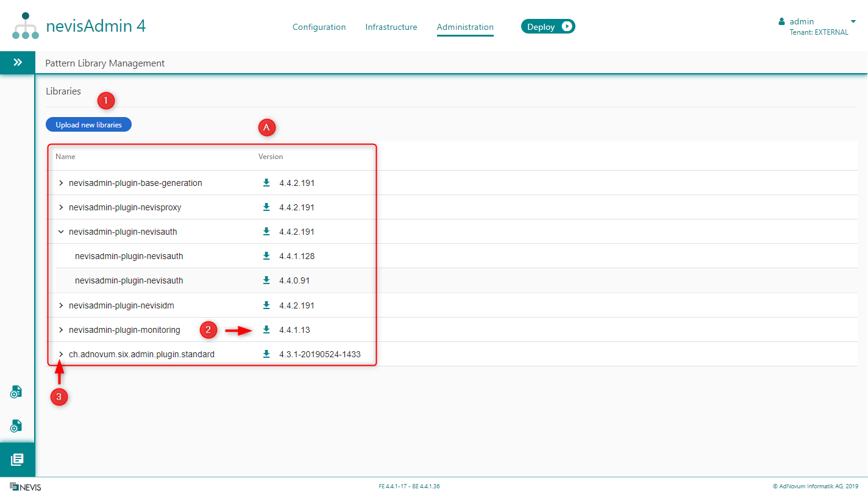Select version text 4.4.1.128
This screenshot has height=495, width=868.
tap(297, 256)
